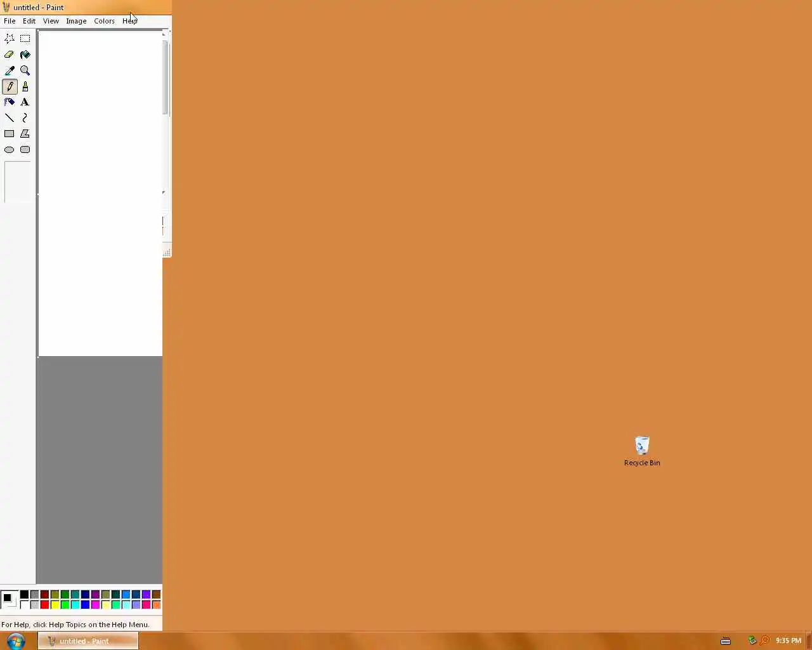The image size is (812, 650).
Task: Select the magenta swatch
Action: 95,605
